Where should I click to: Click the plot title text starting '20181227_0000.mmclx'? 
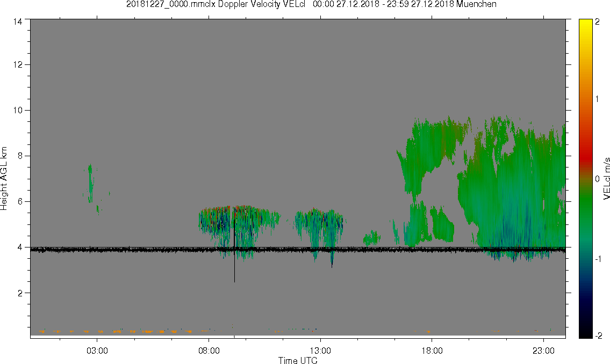tap(311, 4)
